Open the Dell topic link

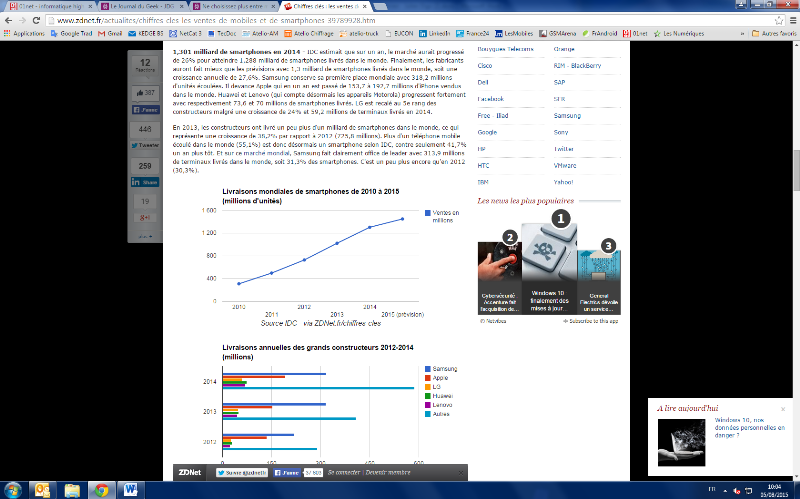tap(483, 82)
